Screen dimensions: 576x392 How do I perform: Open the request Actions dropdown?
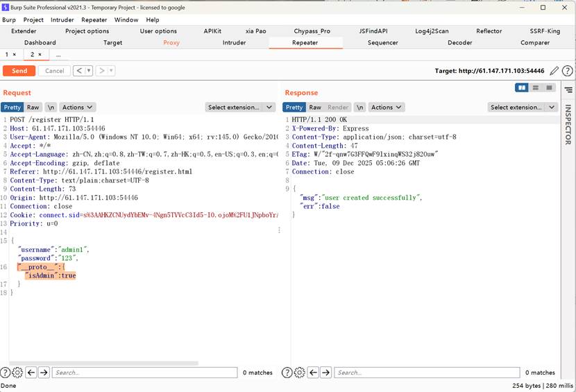click(x=78, y=108)
